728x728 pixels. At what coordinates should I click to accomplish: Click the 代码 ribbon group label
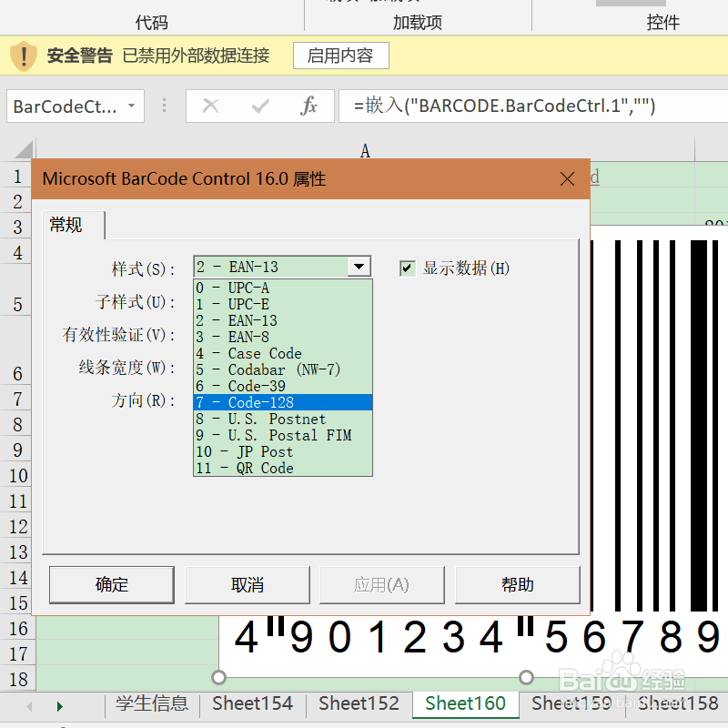[151, 22]
